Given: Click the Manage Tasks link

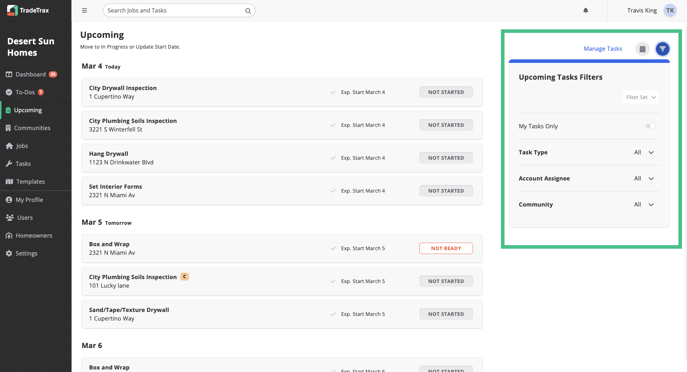Looking at the screenshot, I should point(602,49).
